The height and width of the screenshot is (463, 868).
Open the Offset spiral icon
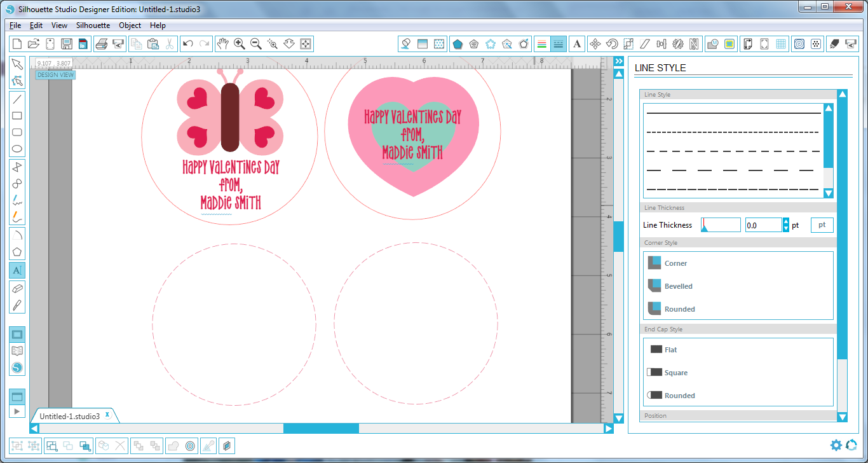click(x=799, y=44)
